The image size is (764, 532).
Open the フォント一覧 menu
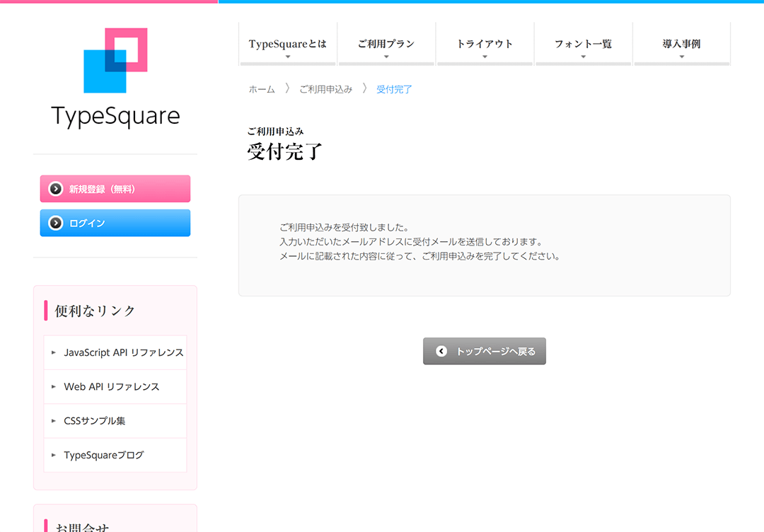pos(583,44)
